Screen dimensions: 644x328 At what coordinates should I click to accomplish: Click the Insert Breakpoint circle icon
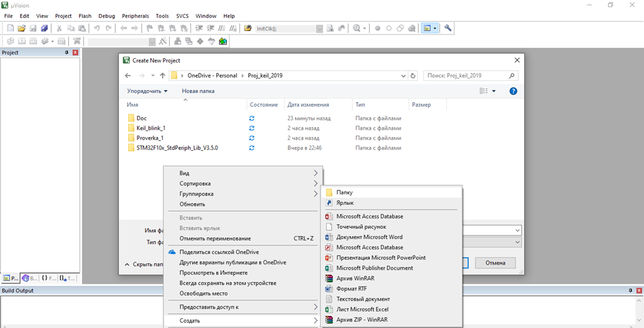click(x=378, y=28)
